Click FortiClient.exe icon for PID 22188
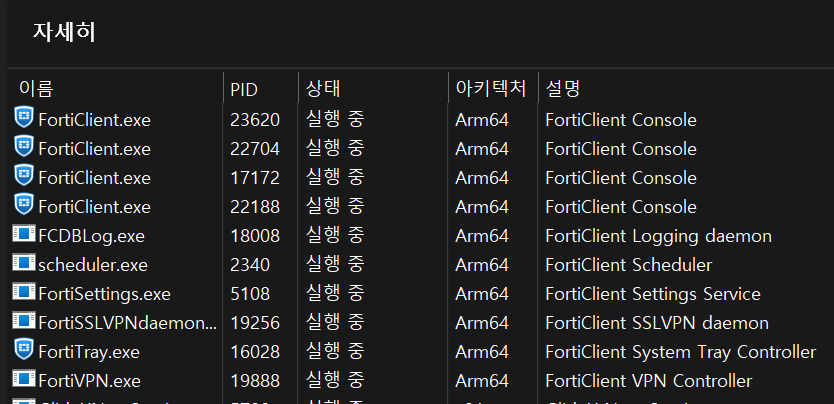 [23, 204]
